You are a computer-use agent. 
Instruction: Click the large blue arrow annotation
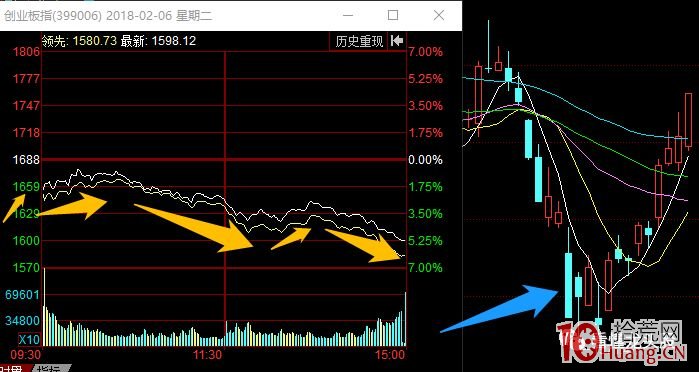[x=499, y=308]
